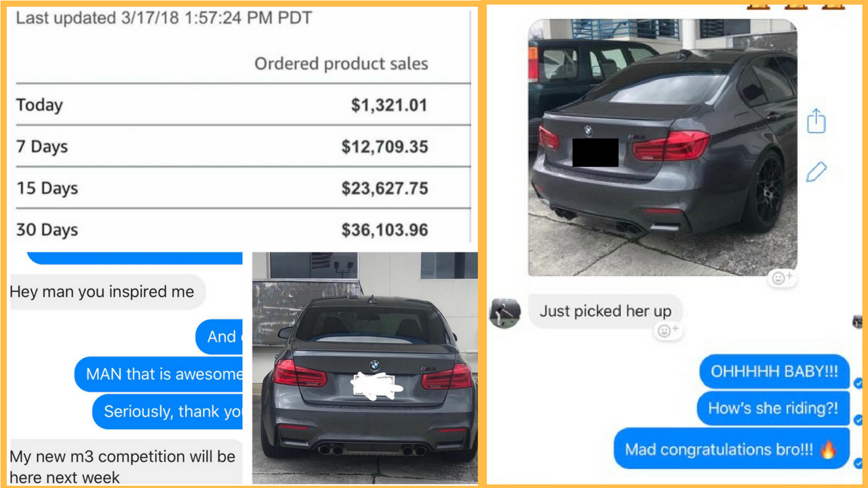The image size is (868, 488).
Task: Tap the "Just picked her up" message bubble
Action: 605,312
